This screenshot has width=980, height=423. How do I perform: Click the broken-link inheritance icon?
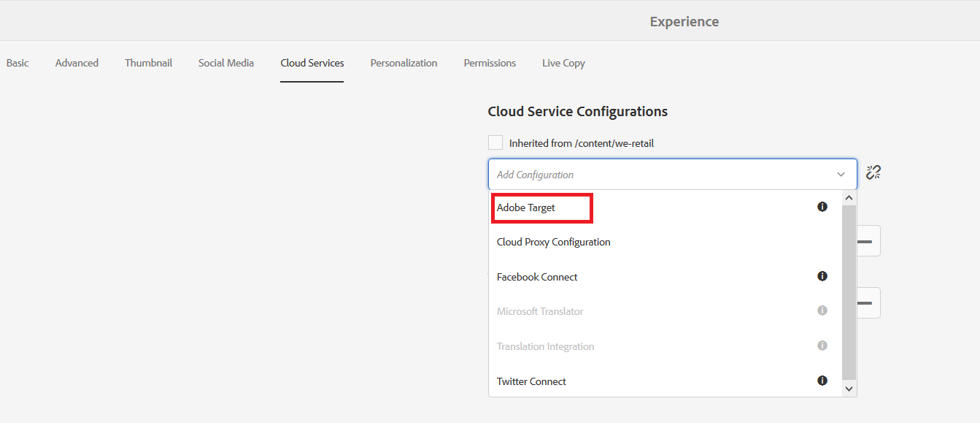tap(873, 172)
